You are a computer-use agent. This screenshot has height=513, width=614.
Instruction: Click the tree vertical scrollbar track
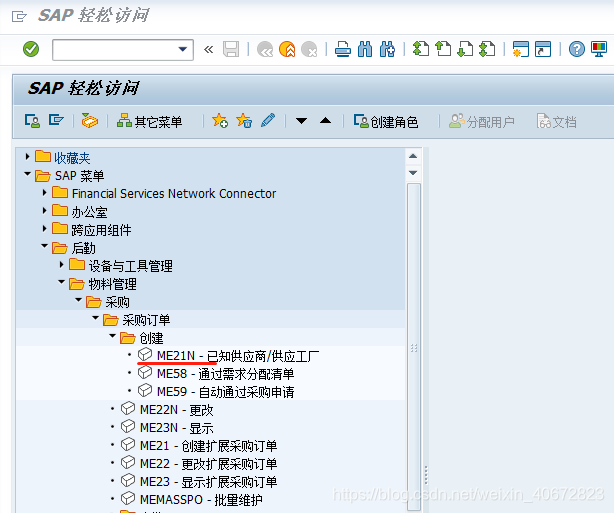tap(414, 347)
